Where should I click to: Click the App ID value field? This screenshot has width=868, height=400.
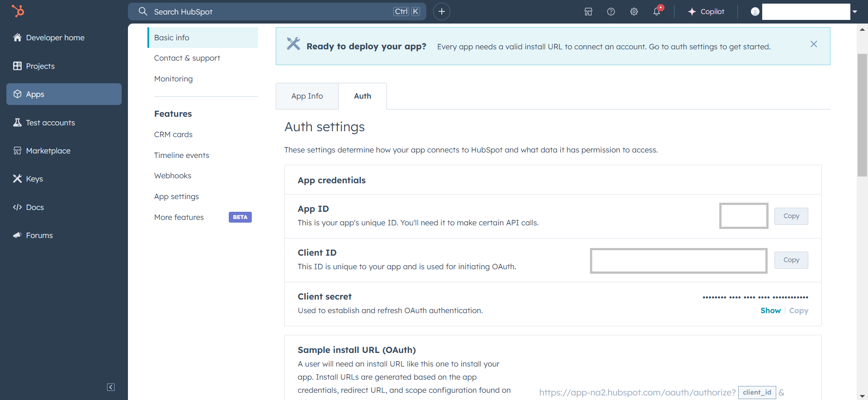click(x=744, y=216)
